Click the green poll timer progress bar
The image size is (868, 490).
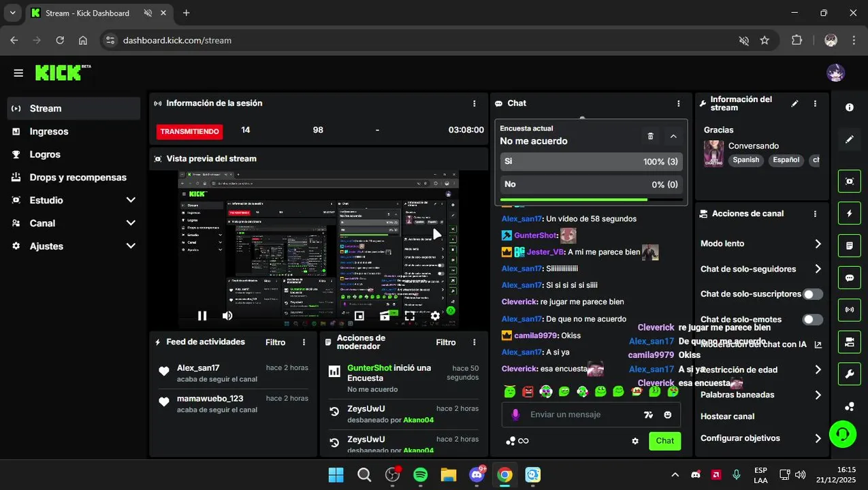point(591,199)
